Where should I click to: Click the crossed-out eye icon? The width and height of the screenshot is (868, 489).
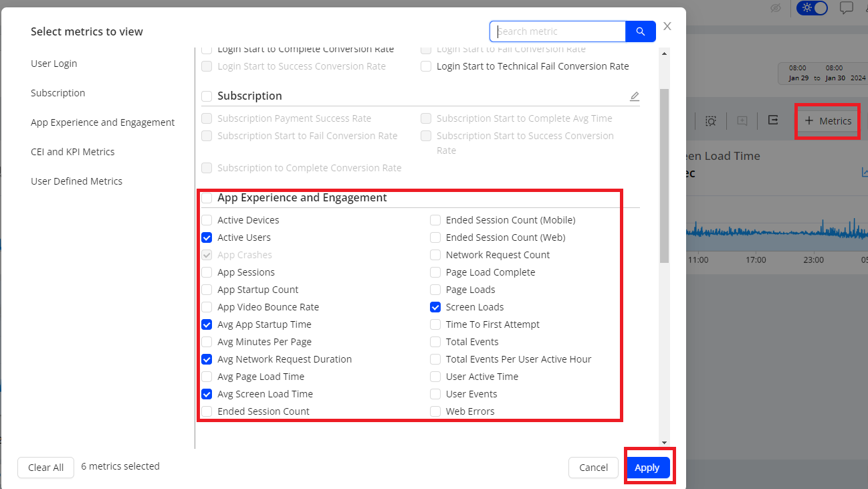776,8
